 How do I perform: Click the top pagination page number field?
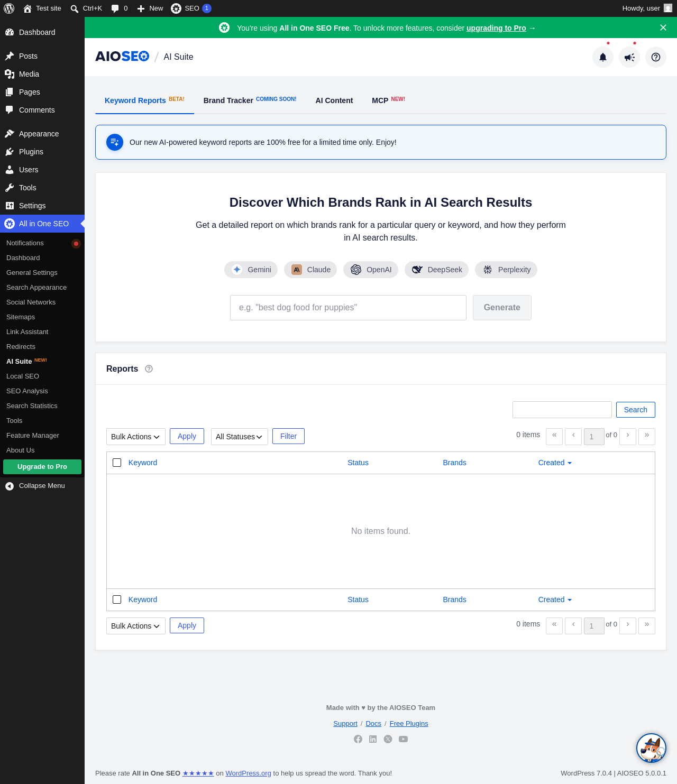click(x=594, y=437)
